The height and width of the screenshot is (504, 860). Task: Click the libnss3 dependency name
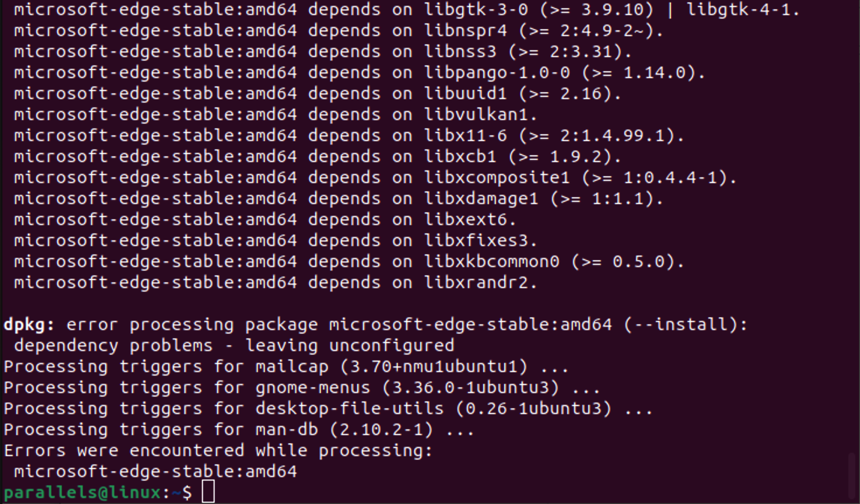coord(460,51)
